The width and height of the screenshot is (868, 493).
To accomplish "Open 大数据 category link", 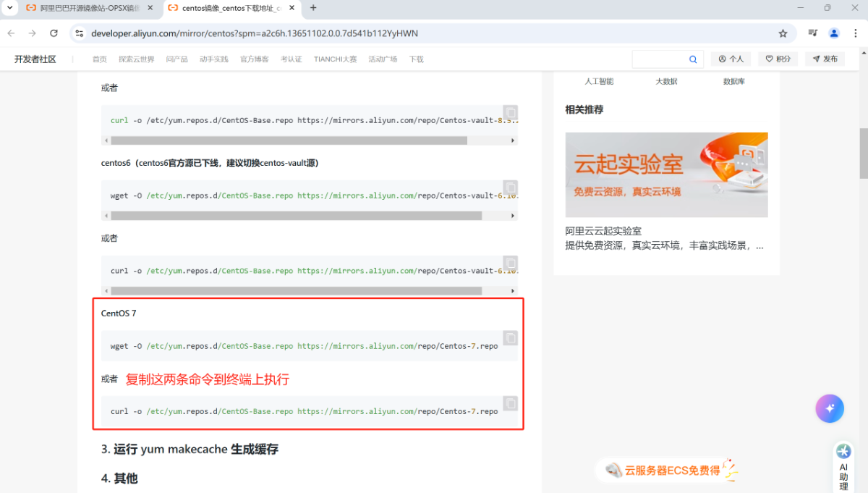I will tap(666, 82).
